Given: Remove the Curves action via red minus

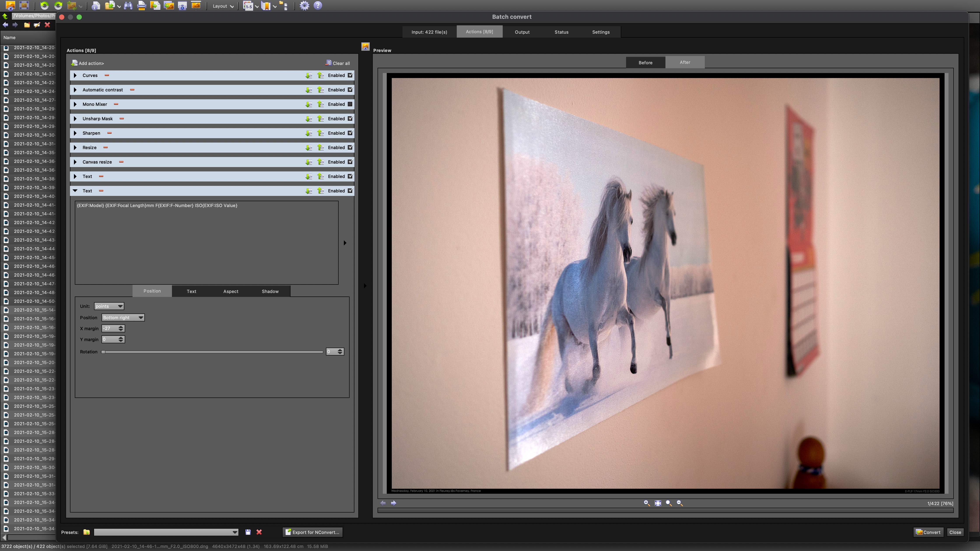Looking at the screenshot, I should pos(107,75).
